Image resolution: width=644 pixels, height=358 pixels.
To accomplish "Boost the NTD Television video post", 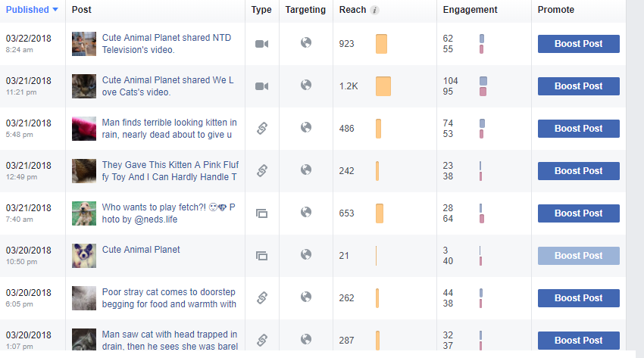I will 578,44.
